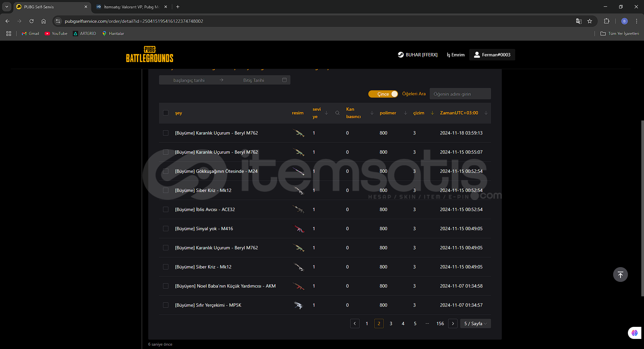
Task: Go to next page arrow in pagination
Action: [x=453, y=323]
